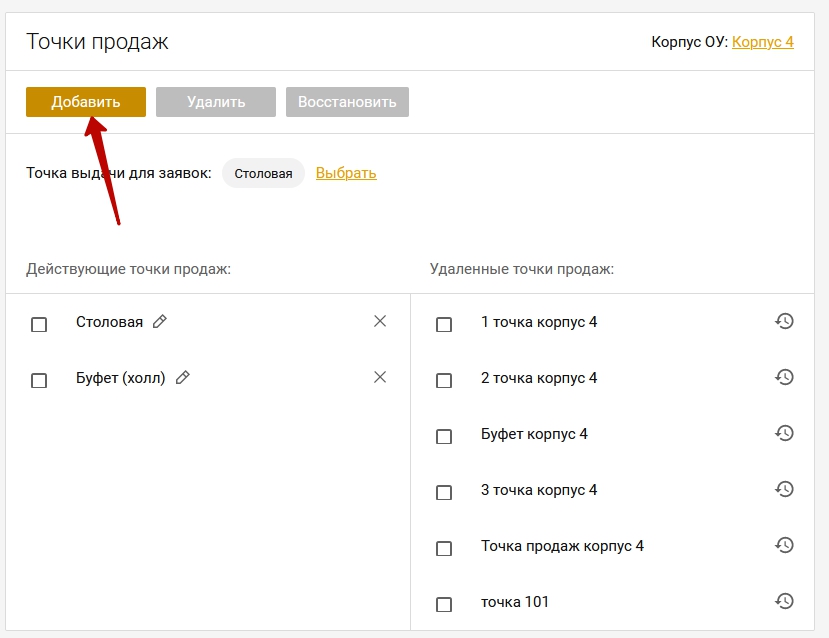Restore 2 точка корпус 4 via history icon
Image resolution: width=829 pixels, height=638 pixels.
point(785,377)
